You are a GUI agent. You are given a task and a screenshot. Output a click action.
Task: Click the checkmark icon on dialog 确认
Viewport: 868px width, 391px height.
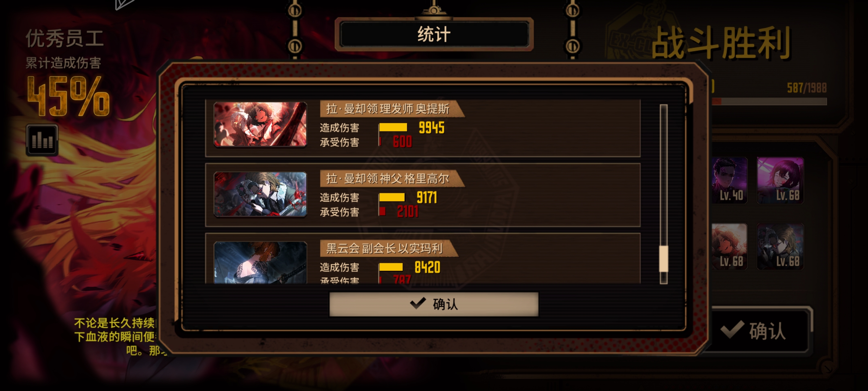point(418,303)
